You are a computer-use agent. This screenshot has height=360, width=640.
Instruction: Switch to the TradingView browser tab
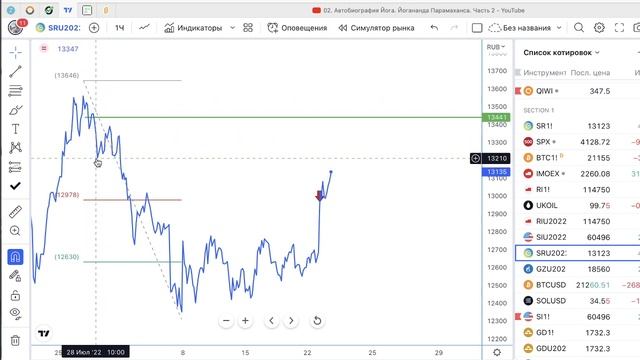pos(68,10)
